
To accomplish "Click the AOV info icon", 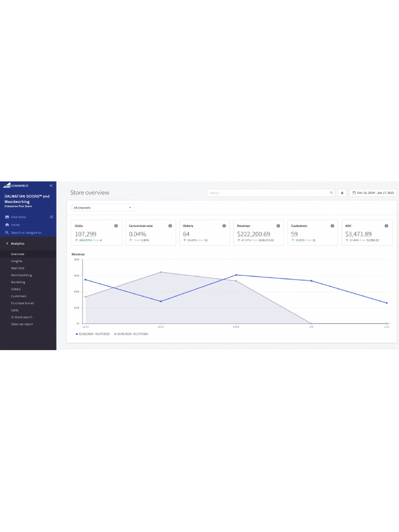I will coord(387,226).
